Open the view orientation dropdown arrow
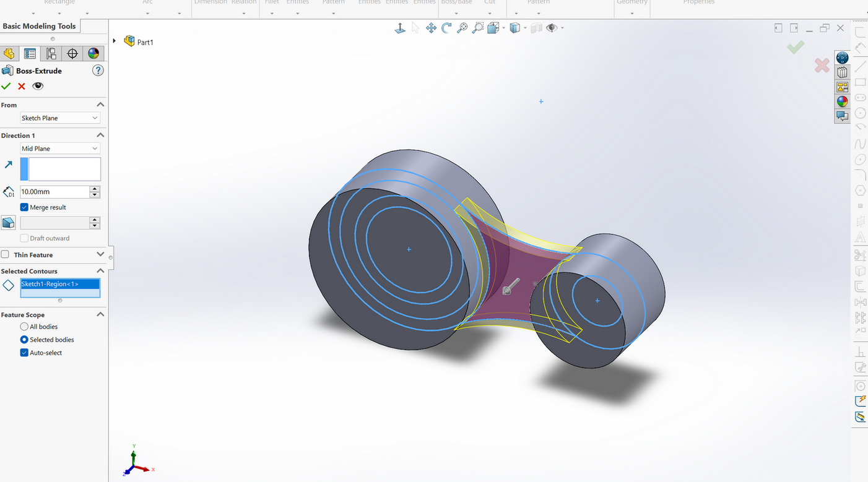The height and width of the screenshot is (482, 868). click(503, 28)
